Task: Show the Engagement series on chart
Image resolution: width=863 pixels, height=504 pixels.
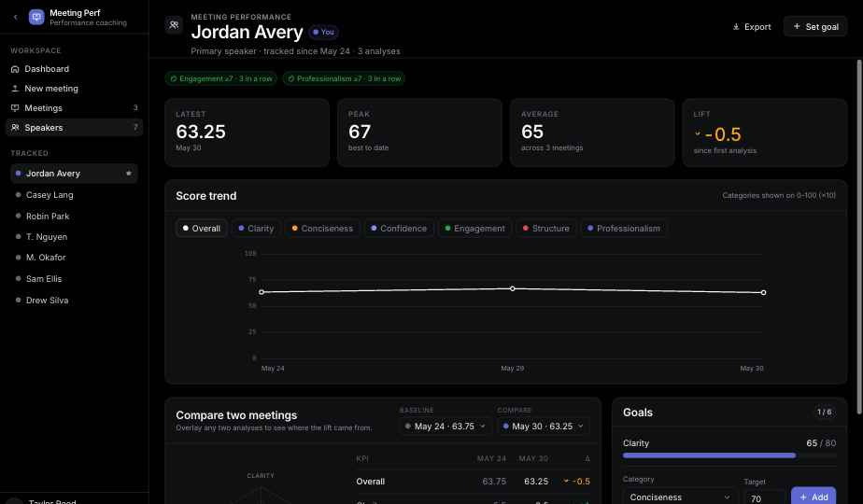Action: pyautogui.click(x=475, y=229)
